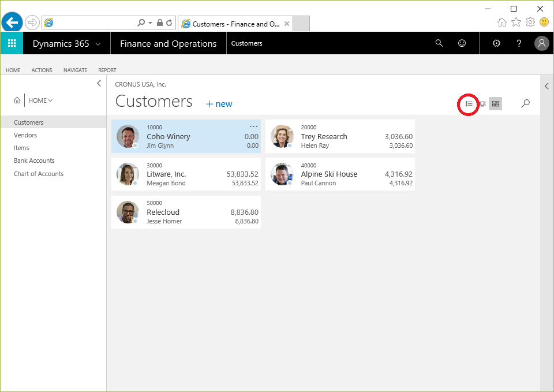Switch to tile grid view icon
The image size is (554, 392).
pos(495,103)
